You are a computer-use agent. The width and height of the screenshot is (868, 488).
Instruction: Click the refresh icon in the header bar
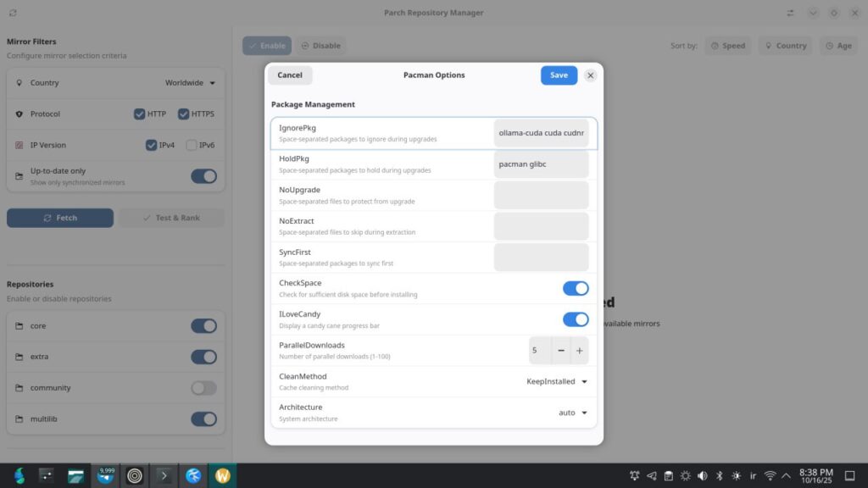13,13
